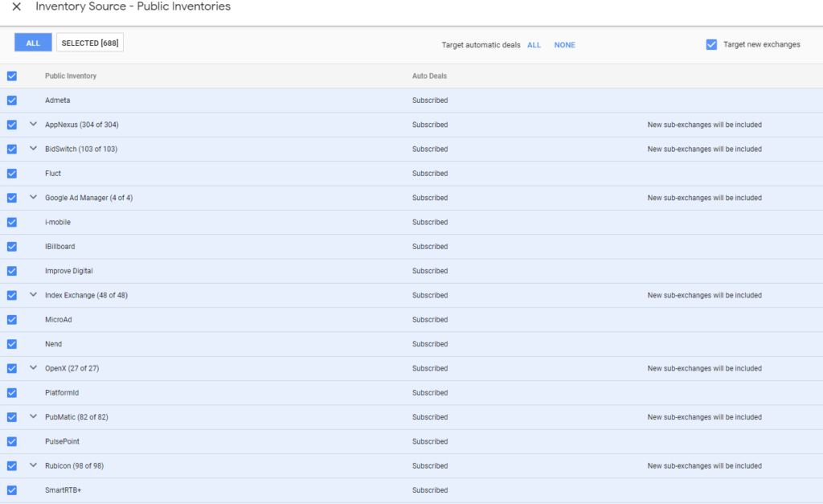The image size is (823, 504).
Task: Uncheck the OpenX checkbox
Action: point(12,368)
